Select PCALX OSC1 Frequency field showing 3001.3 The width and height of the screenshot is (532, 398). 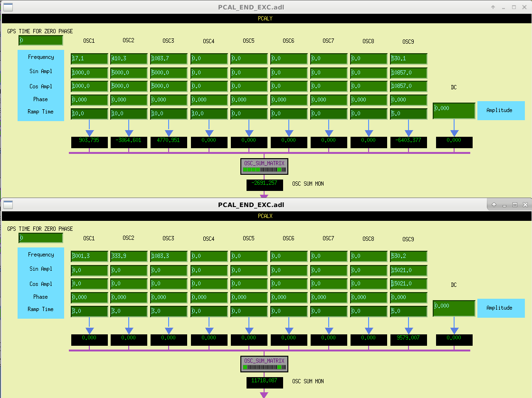click(x=89, y=256)
